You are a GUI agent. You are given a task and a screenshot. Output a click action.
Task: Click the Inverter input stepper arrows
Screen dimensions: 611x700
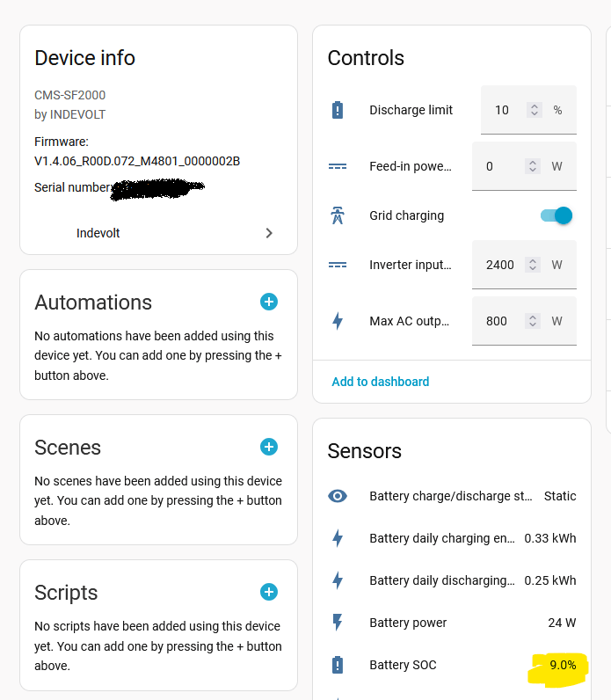click(534, 265)
